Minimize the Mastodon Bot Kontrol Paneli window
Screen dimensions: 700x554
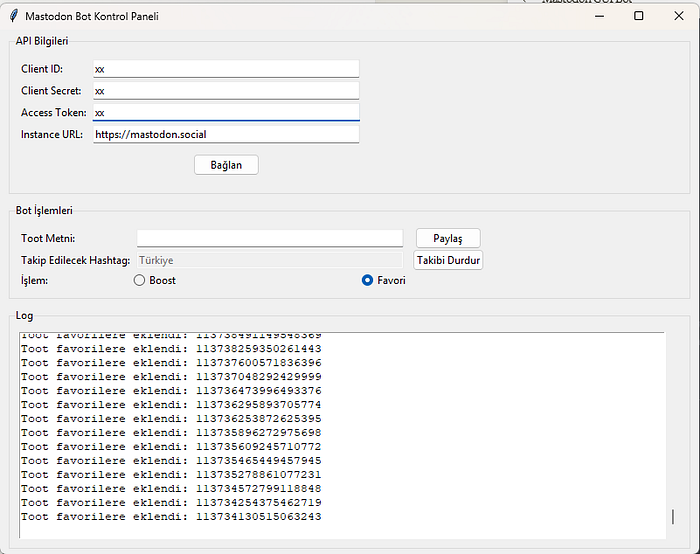[x=600, y=16]
